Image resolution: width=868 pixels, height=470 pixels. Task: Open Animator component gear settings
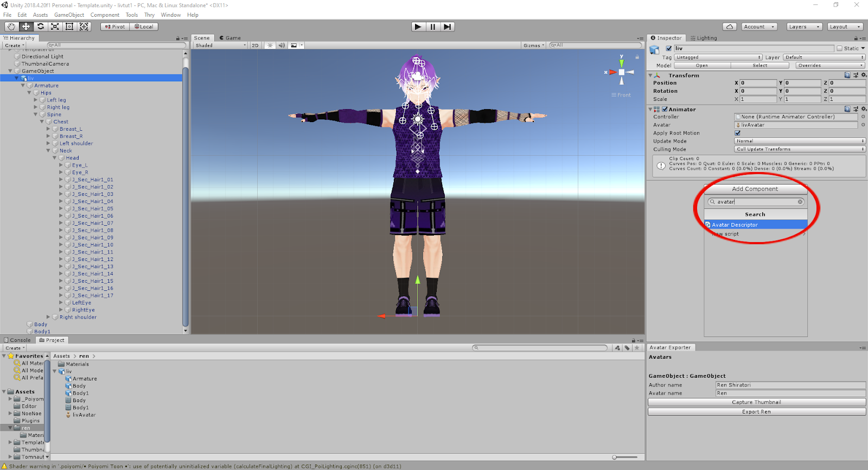click(x=864, y=109)
